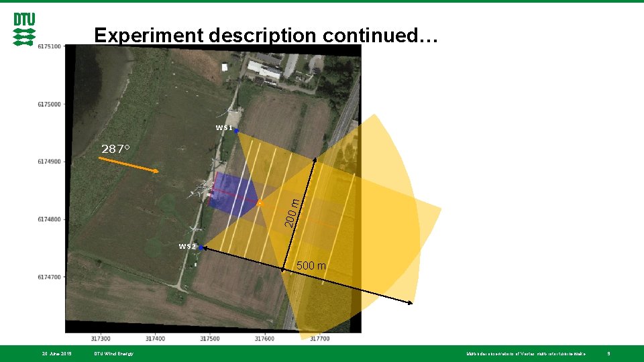Click the x-axis tick label 317700
This screenshot has height=362, width=644.
(x=319, y=339)
